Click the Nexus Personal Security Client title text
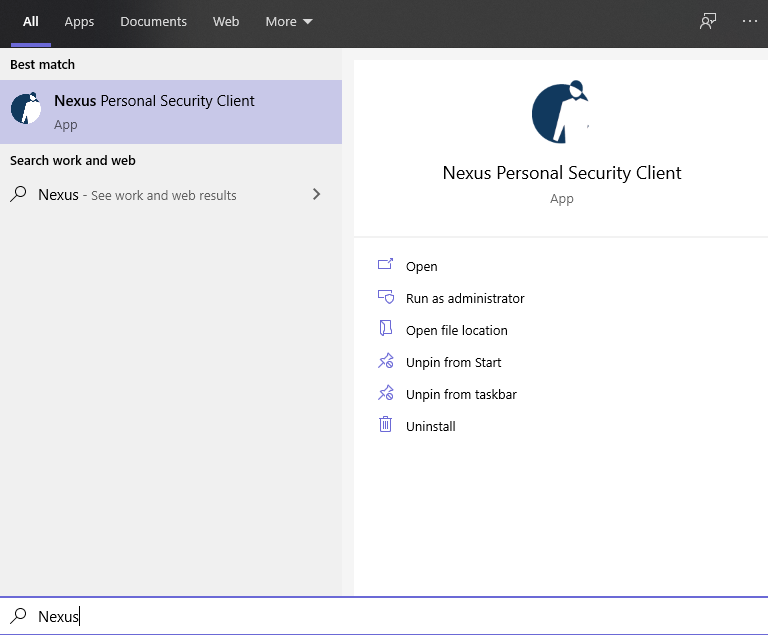Image resolution: width=768 pixels, height=635 pixels. pyautogui.click(x=561, y=173)
